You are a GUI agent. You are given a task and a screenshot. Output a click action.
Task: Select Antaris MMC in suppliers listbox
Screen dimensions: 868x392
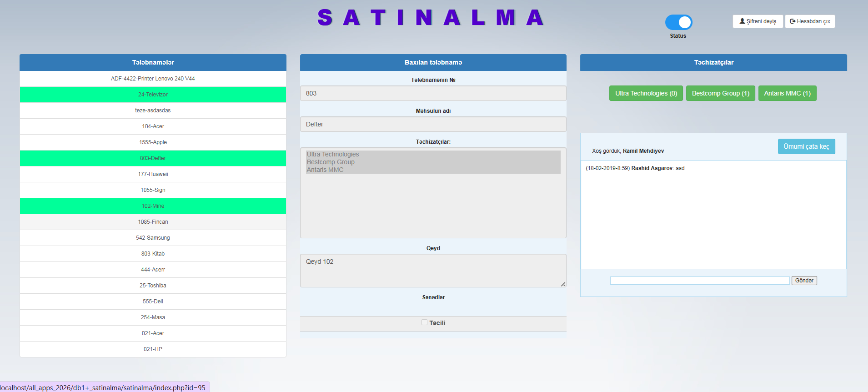click(x=325, y=170)
